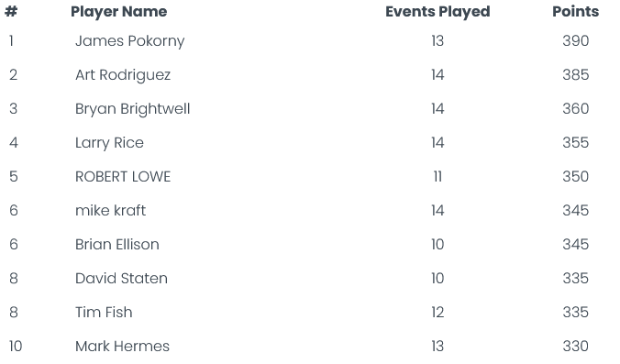Click the Player Name column header
This screenshot has width=620, height=364.
[118, 12]
